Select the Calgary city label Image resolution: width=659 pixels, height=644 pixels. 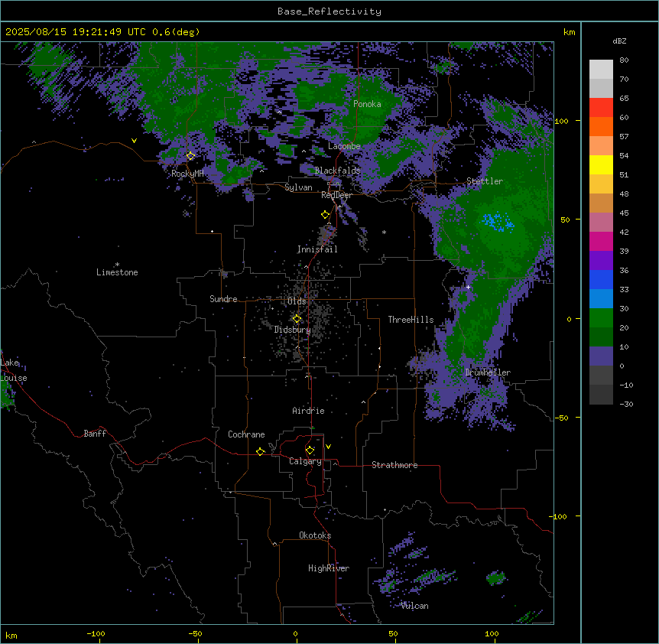tap(305, 461)
